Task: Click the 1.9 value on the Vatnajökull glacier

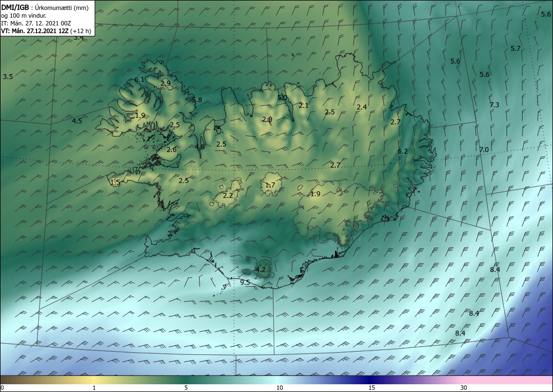Action: pos(315,194)
